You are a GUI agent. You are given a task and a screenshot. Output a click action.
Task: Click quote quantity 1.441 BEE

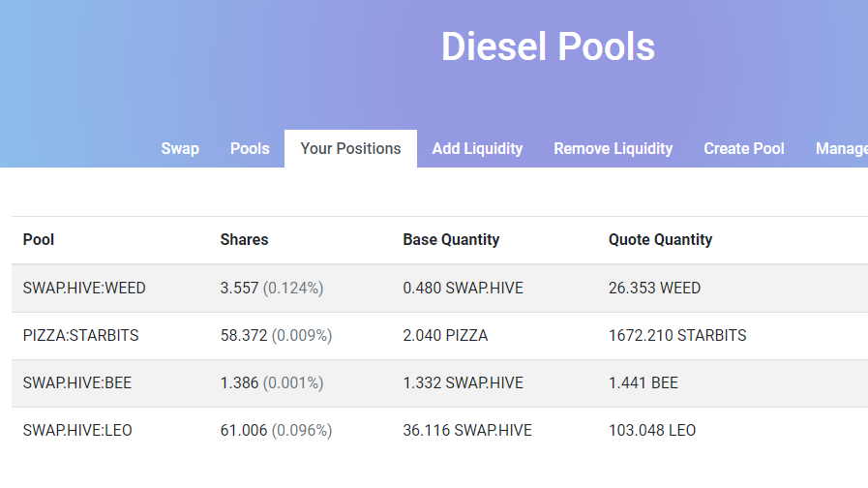tap(644, 382)
